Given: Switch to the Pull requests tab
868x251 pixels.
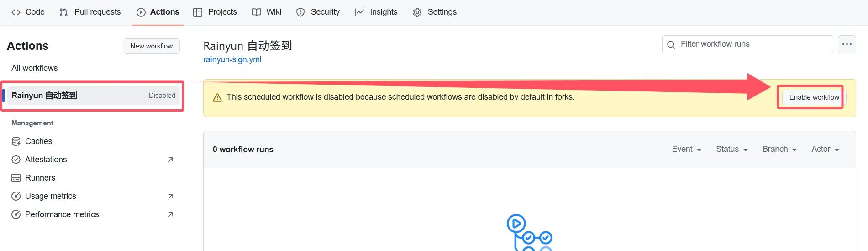Looking at the screenshot, I should pos(90,12).
